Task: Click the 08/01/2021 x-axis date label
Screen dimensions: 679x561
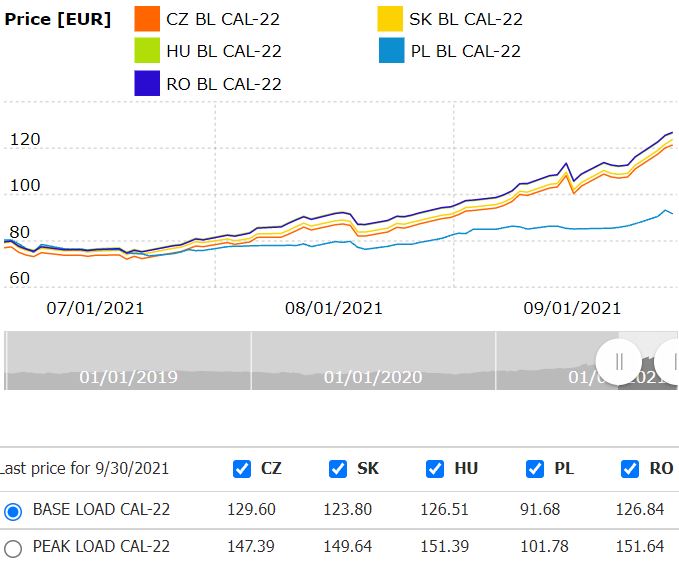Action: tap(333, 308)
